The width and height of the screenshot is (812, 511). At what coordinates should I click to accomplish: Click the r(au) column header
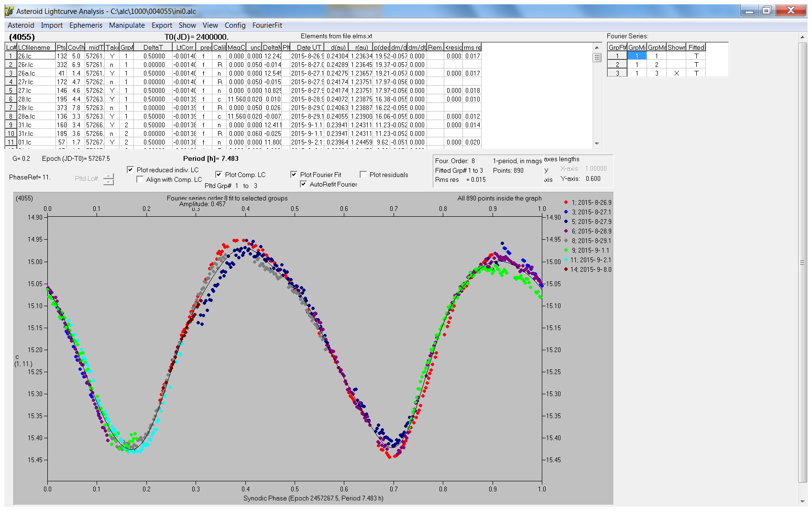361,47
